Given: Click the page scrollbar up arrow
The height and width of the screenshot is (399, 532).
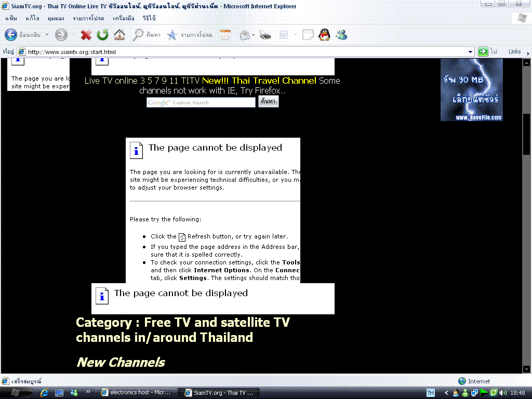Looking at the screenshot, I should click(526, 62).
